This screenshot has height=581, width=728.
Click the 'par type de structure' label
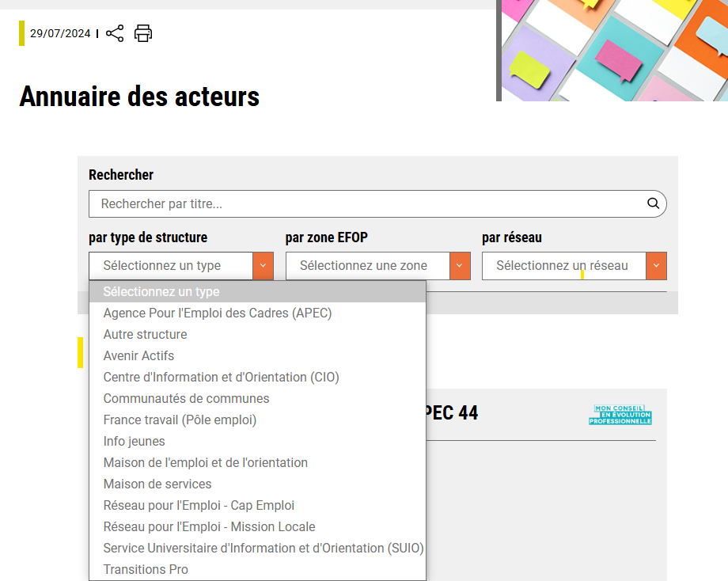pyautogui.click(x=148, y=237)
